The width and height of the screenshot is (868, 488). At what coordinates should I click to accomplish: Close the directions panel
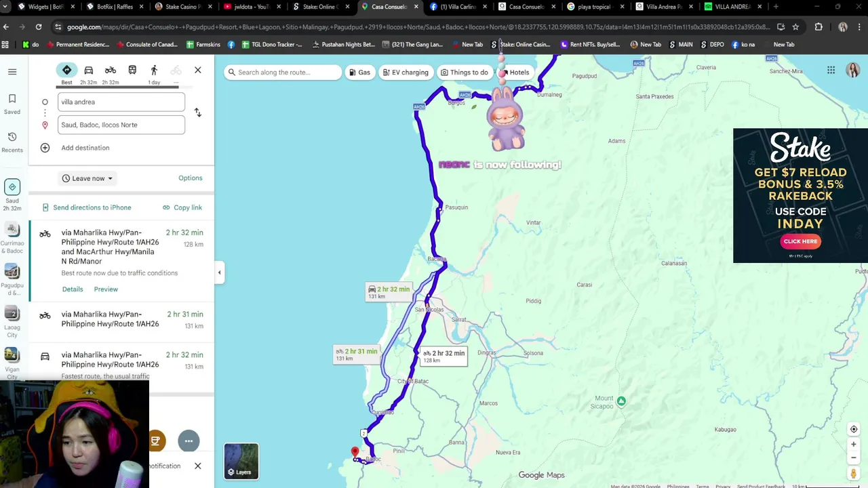(197, 70)
